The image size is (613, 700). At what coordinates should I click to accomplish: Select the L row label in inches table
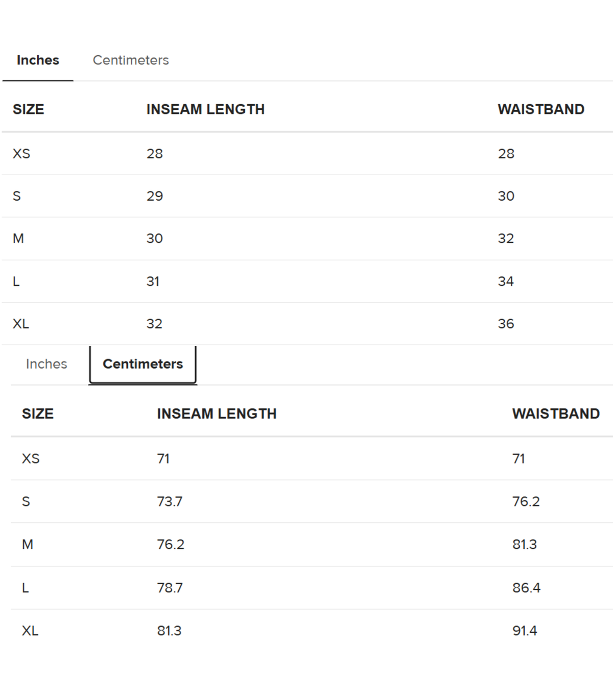click(x=16, y=281)
